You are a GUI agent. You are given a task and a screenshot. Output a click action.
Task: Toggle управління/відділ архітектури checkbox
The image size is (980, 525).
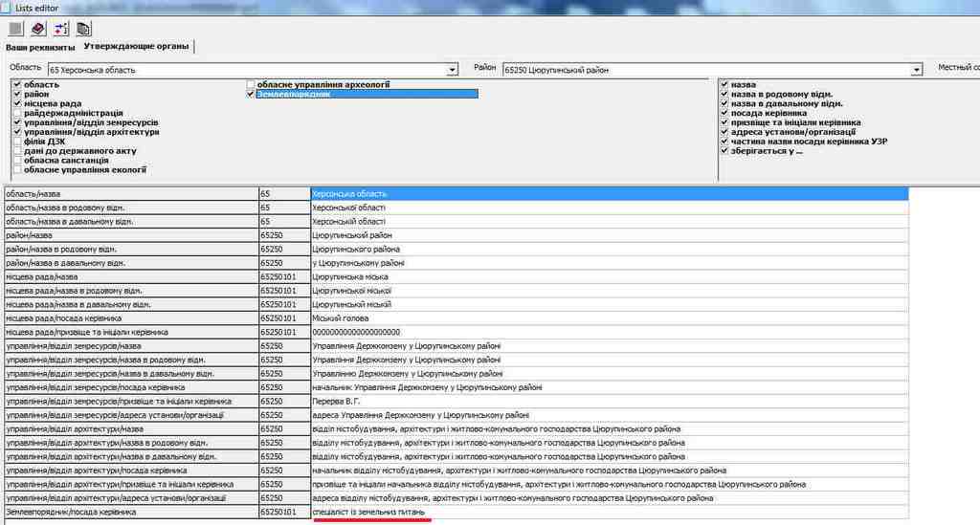[17, 132]
